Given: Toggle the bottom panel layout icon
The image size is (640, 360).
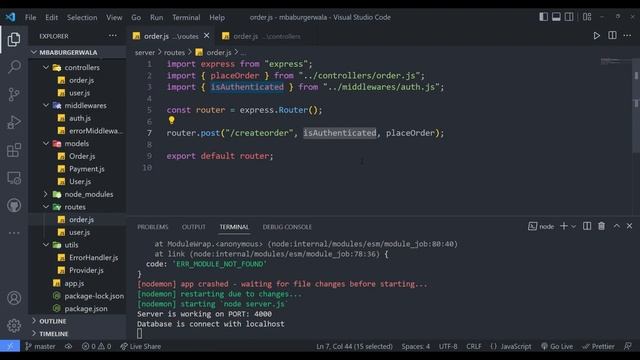Looking at the screenshot, I should click(x=556, y=17).
